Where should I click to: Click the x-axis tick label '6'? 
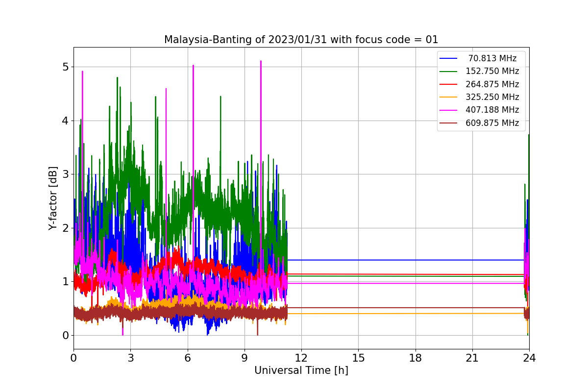tap(187, 358)
